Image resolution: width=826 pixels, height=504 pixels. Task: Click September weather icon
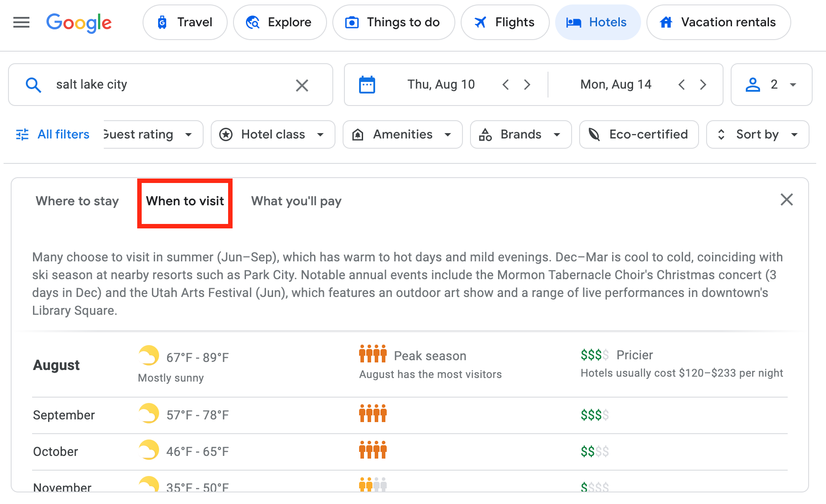click(x=149, y=414)
